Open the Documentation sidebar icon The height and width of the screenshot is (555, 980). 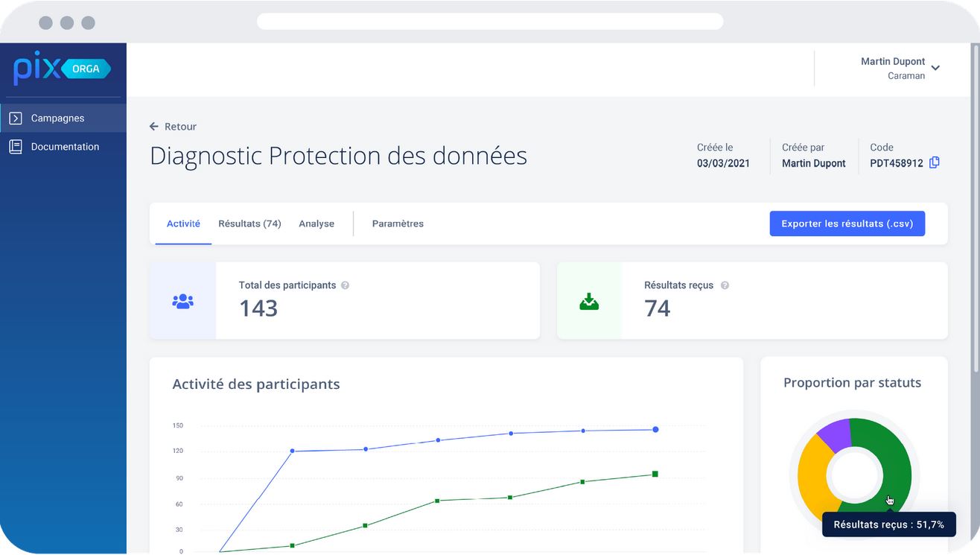[15, 146]
